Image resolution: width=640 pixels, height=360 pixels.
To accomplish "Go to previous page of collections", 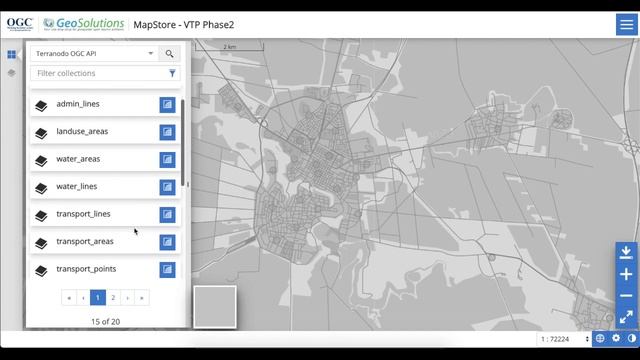I will coord(83,298).
